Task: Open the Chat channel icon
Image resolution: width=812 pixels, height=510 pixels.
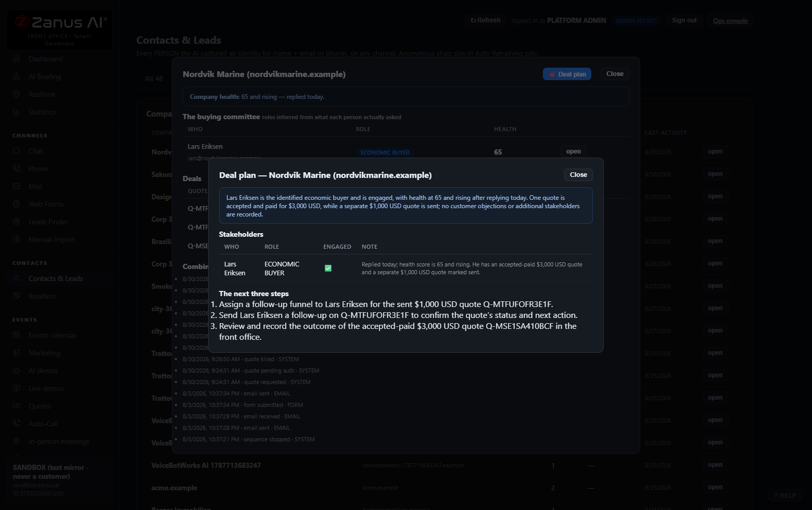Action: coord(17,151)
